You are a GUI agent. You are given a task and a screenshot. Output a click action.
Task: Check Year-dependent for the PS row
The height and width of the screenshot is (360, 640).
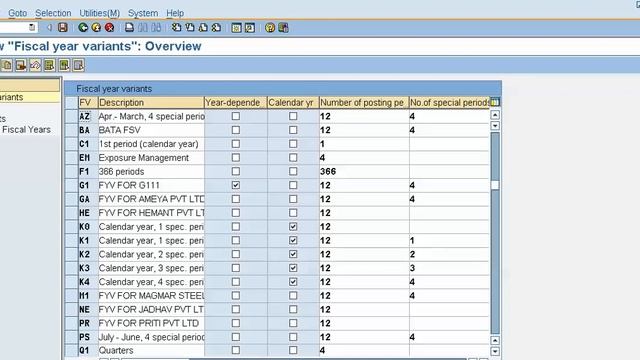click(x=236, y=337)
